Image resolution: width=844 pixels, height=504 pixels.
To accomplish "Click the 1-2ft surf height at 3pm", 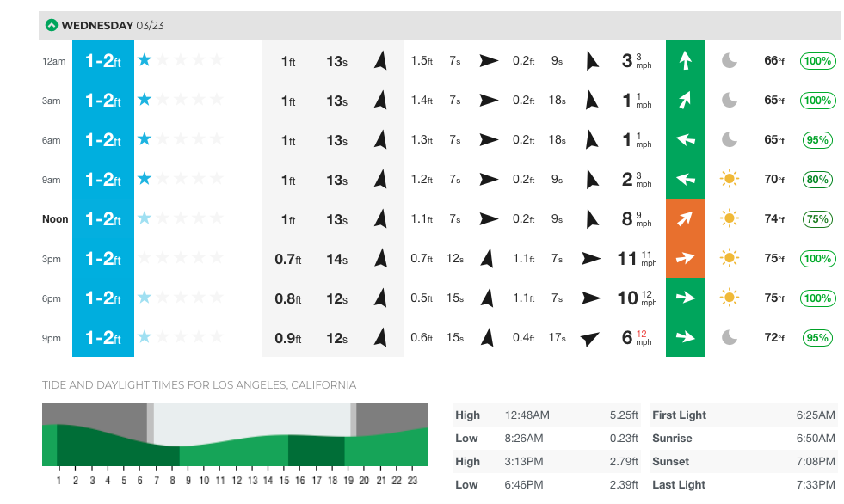I will [x=102, y=259].
